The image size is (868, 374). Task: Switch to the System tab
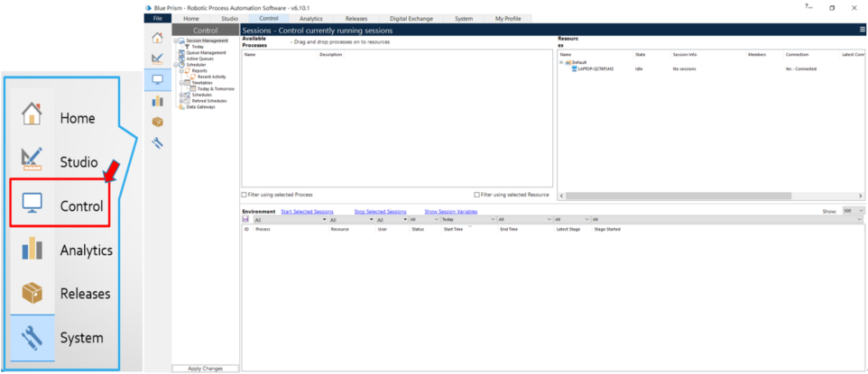(464, 18)
